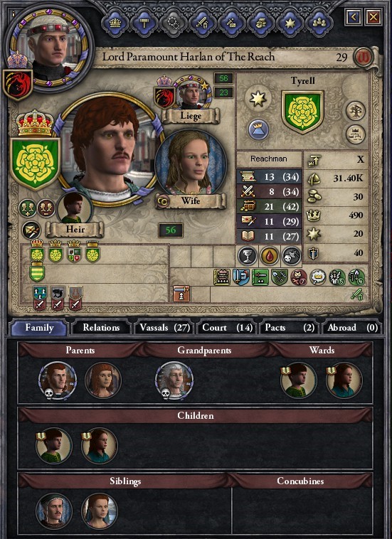Click the blood drop icon below stats
Viewport: 392px width, 539px height.
click(x=270, y=256)
